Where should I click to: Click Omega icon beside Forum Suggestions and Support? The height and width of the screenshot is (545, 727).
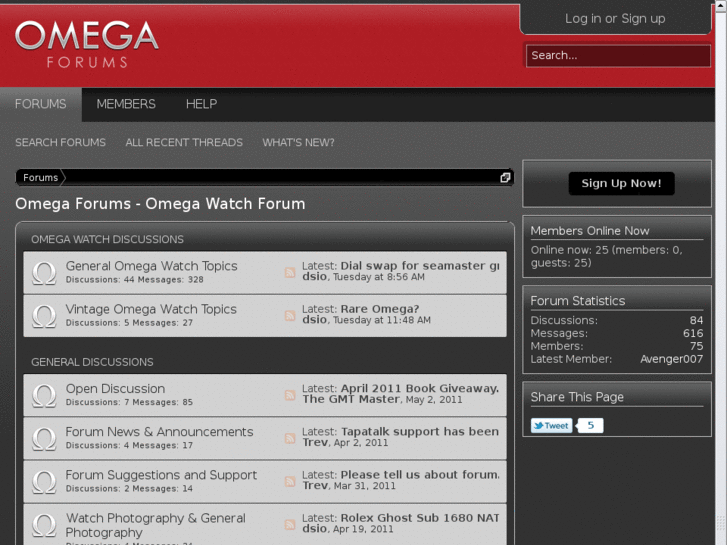pyautogui.click(x=44, y=482)
